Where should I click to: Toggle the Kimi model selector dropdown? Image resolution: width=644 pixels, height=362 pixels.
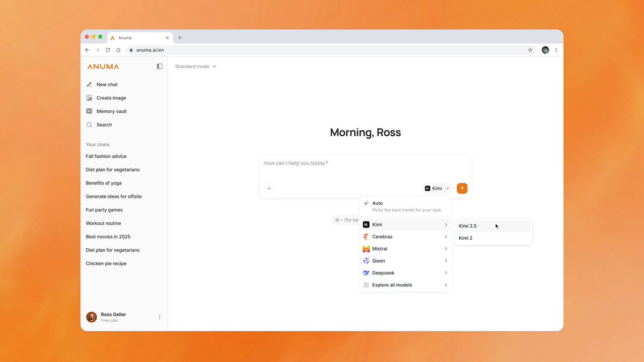click(437, 188)
